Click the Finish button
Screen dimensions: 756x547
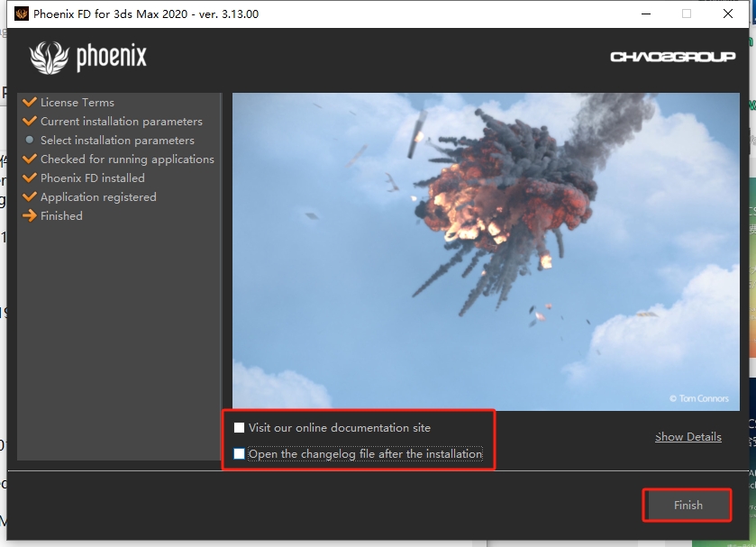pyautogui.click(x=688, y=505)
